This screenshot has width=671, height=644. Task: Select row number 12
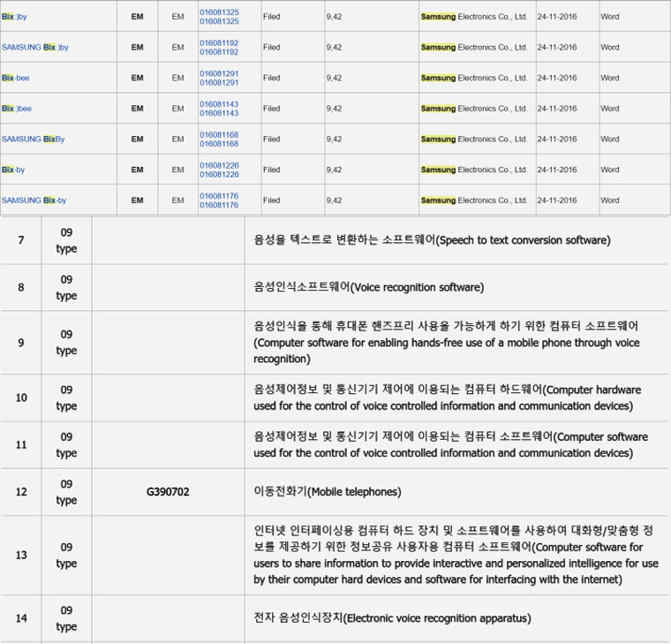(21, 492)
